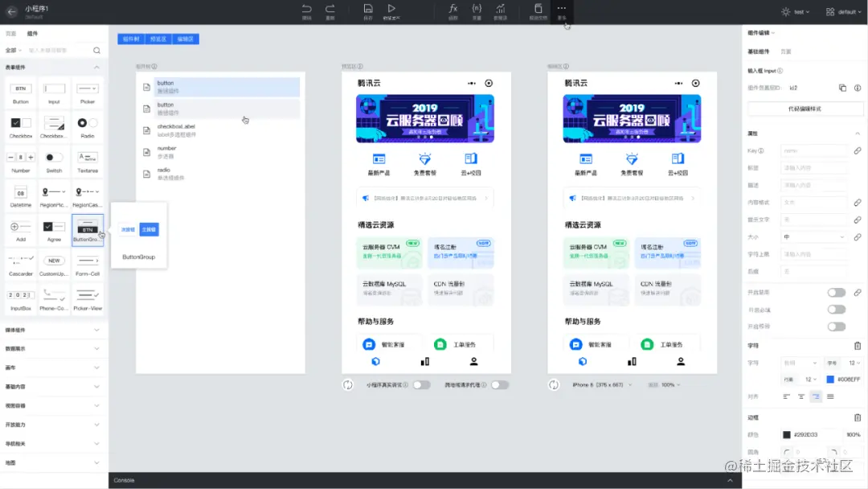Image resolution: width=868 pixels, height=489 pixels.
Task: Toggle the second switch below preview phone
Action: [x=500, y=385]
